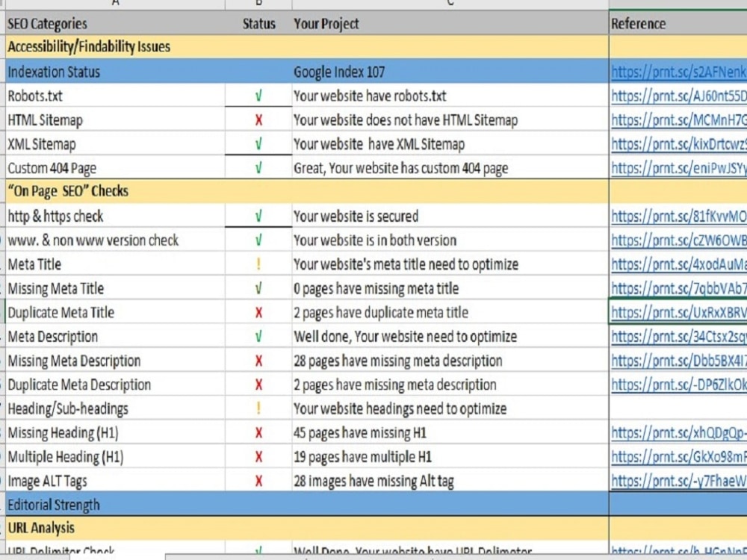Viewport: 747px width, 560px height.
Task: Select 'Your website's meta title need to optimize'
Action: coord(450,264)
